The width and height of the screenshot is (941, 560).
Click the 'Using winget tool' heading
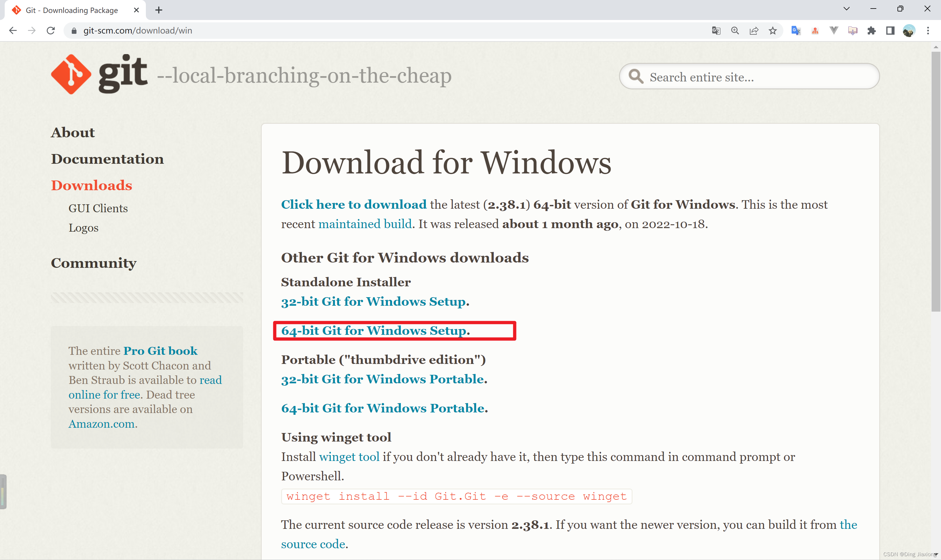click(x=336, y=438)
